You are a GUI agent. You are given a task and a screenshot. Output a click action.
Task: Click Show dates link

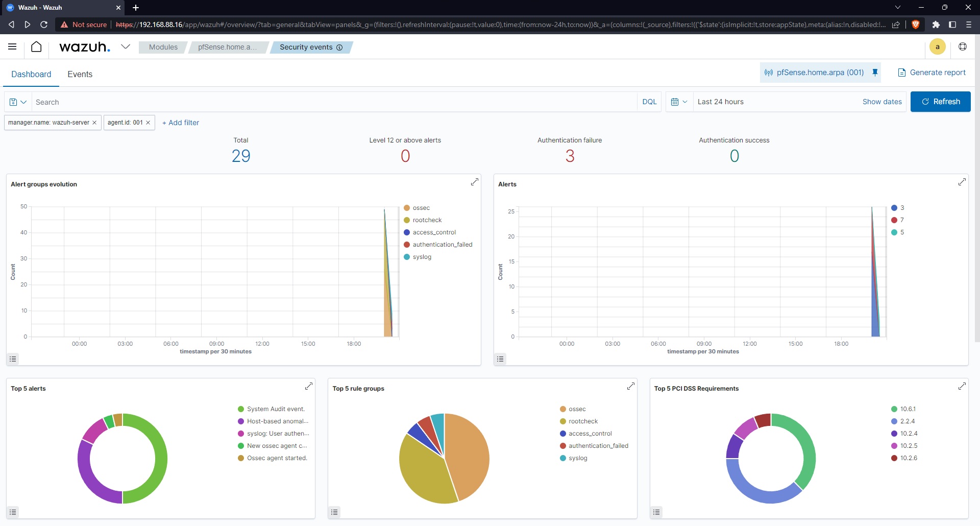click(x=882, y=102)
